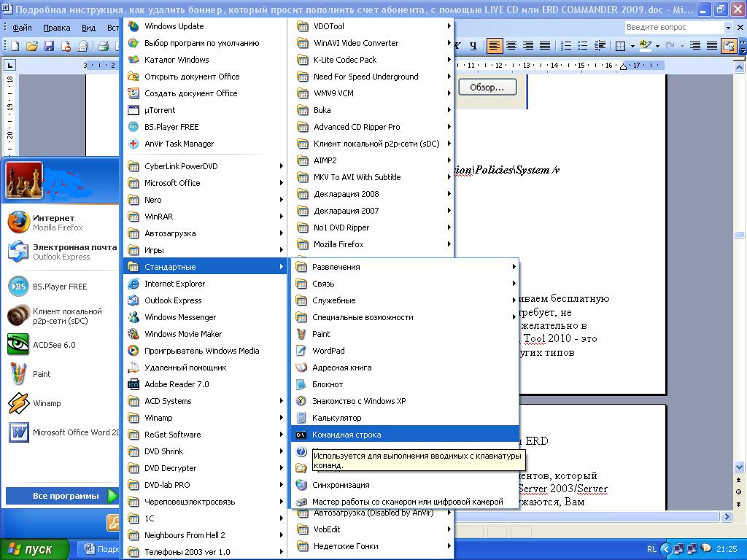Click the Internet Explorer icon
Screen dimensions: 747x560
point(133,284)
